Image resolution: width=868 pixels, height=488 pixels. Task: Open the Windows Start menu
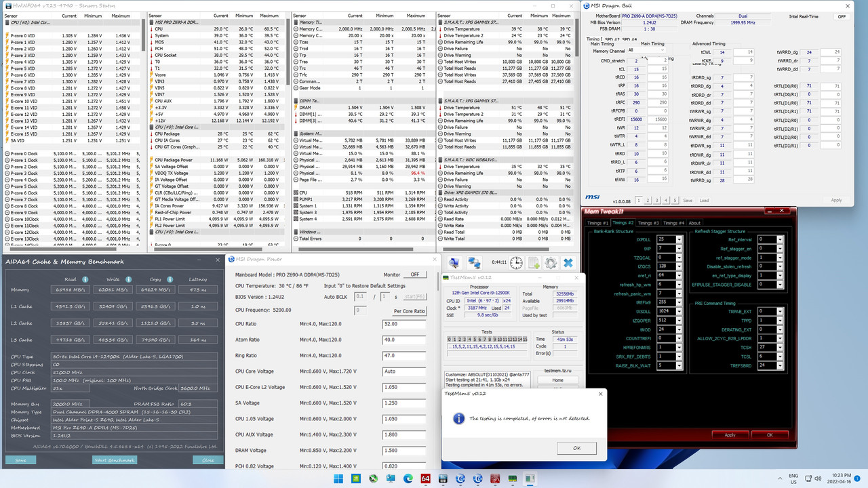point(338,479)
